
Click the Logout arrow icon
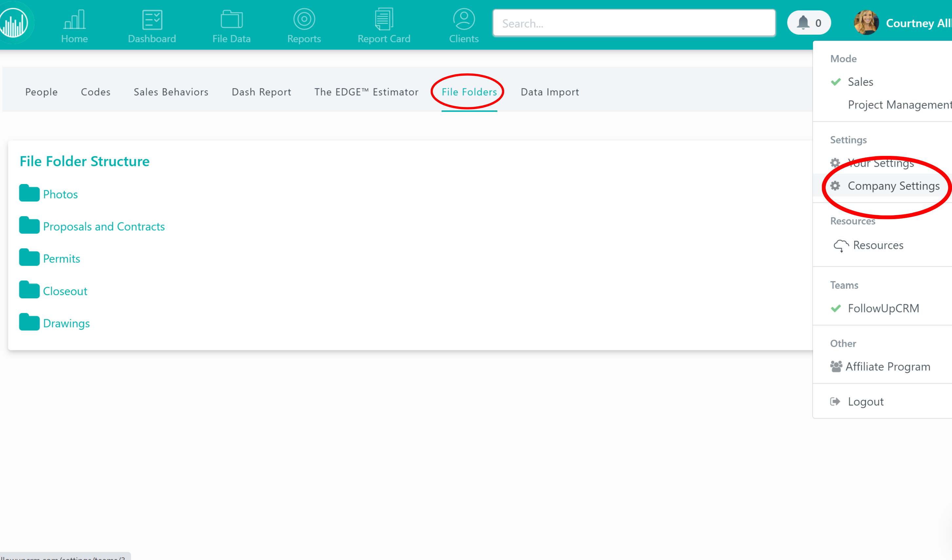[x=835, y=401]
